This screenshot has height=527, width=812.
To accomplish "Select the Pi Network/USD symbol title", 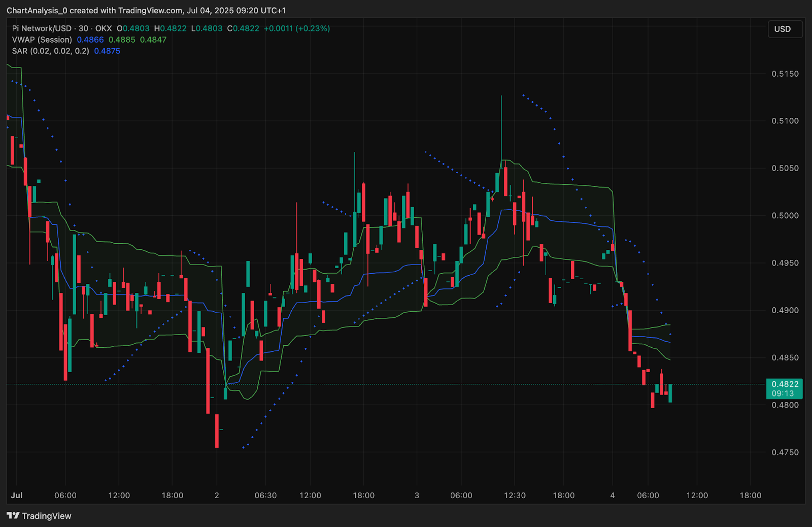I will (x=43, y=28).
